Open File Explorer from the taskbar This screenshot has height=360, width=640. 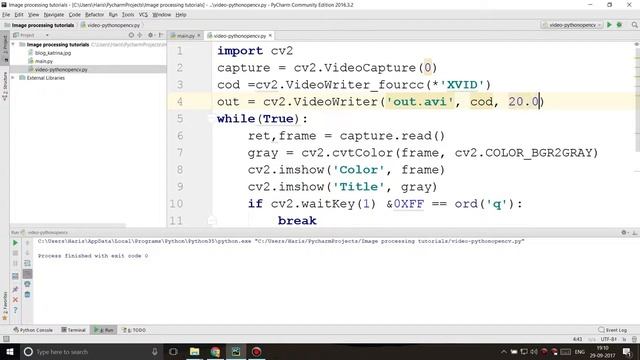click(194, 351)
